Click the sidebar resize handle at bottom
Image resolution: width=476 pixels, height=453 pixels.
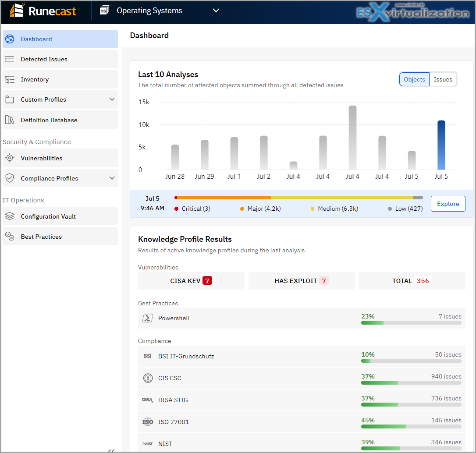111,450
